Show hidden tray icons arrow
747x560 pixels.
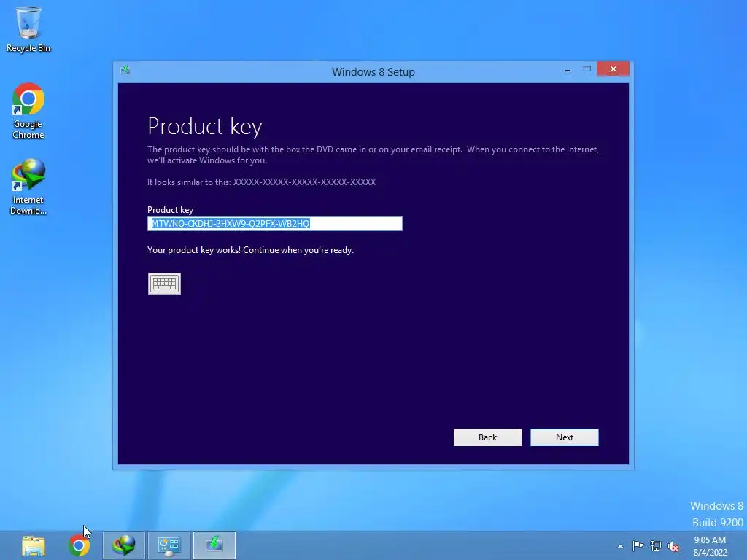[x=620, y=546]
